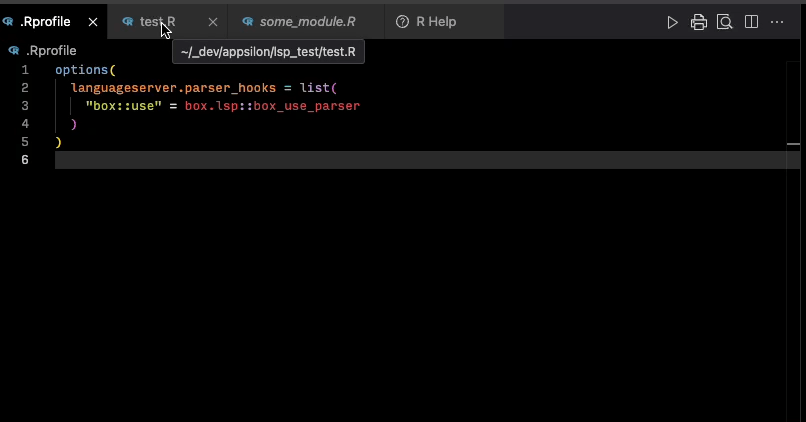The image size is (806, 422).
Task: Split the editor with the split icon
Action: point(751,22)
